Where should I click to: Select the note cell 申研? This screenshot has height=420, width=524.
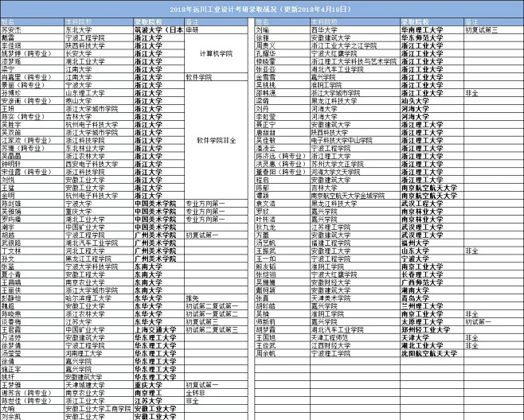tap(217, 29)
